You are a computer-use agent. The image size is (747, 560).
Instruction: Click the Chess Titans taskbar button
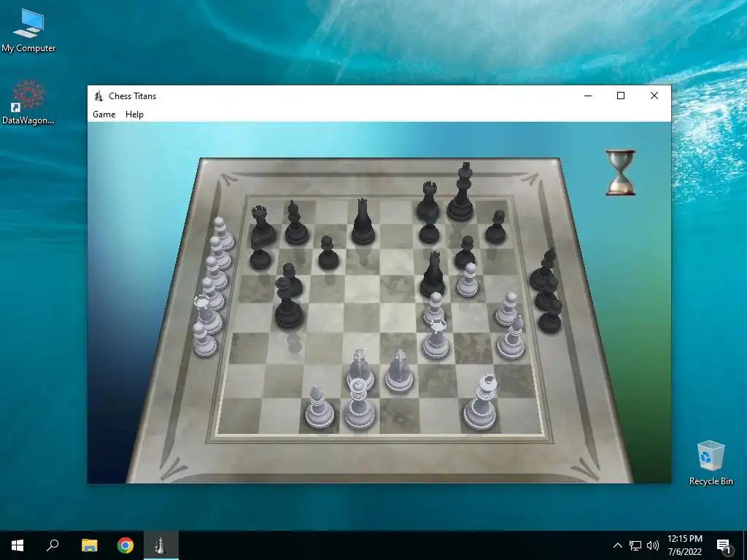pyautogui.click(x=161, y=545)
